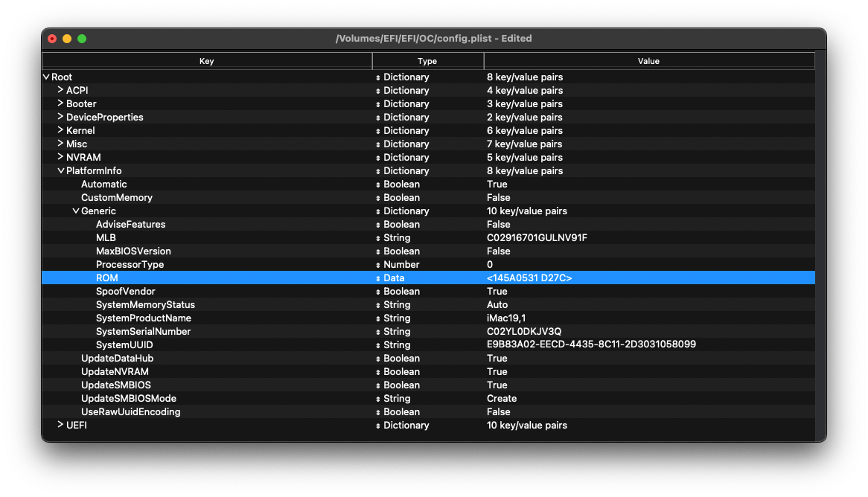Image resolution: width=868 pixels, height=497 pixels.
Task: Select the SystemUUID key
Action: (124, 344)
